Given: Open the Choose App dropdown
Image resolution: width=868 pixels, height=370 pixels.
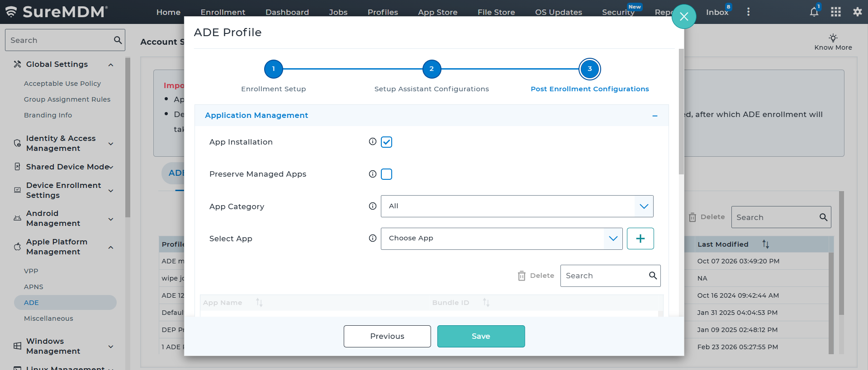Looking at the screenshot, I should tap(502, 239).
